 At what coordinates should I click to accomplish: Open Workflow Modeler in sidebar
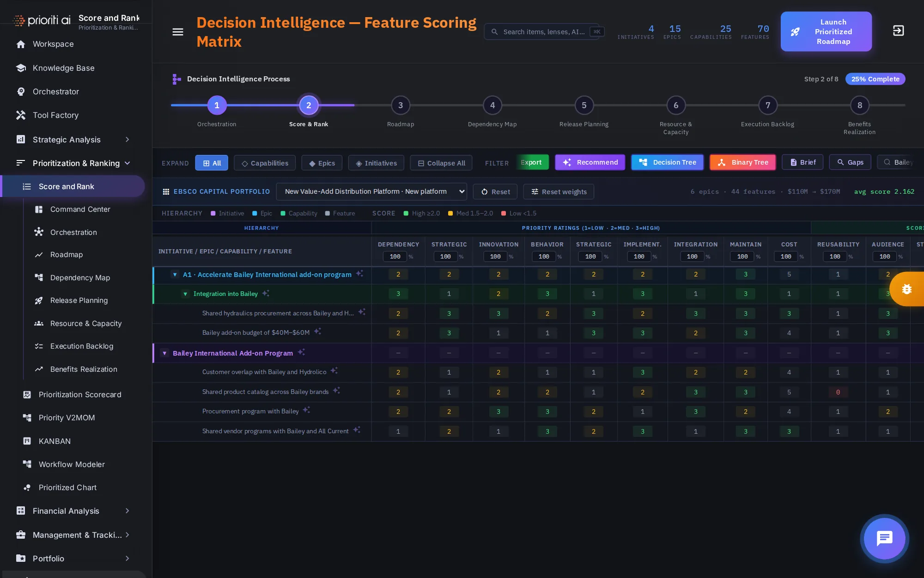(72, 464)
